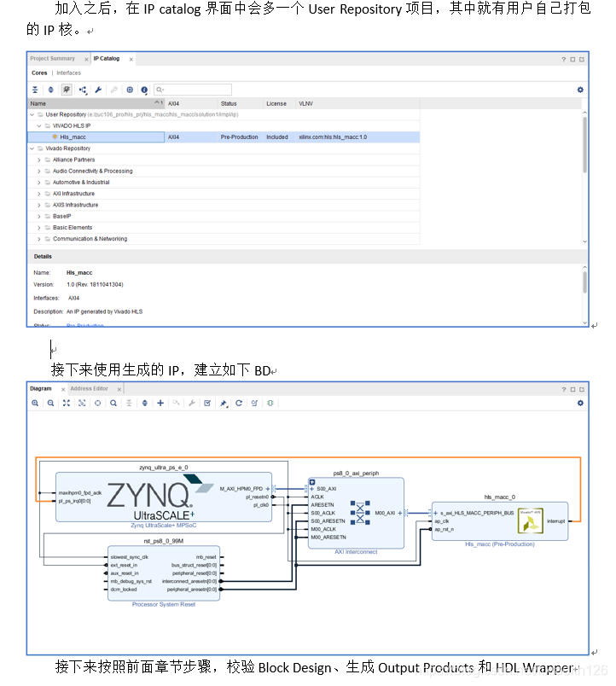Collapse the User Repository node
Viewport: 616px width, 686px height.
tap(32, 114)
